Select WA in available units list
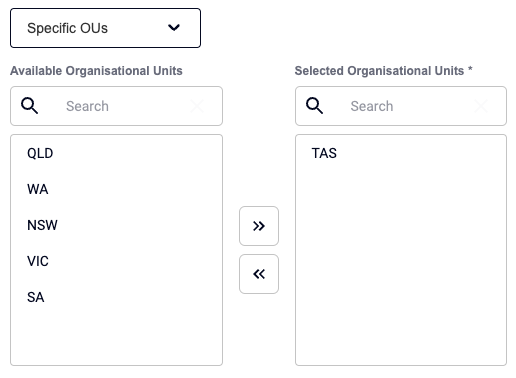Screen dimensions: 516x378 (116, 189)
